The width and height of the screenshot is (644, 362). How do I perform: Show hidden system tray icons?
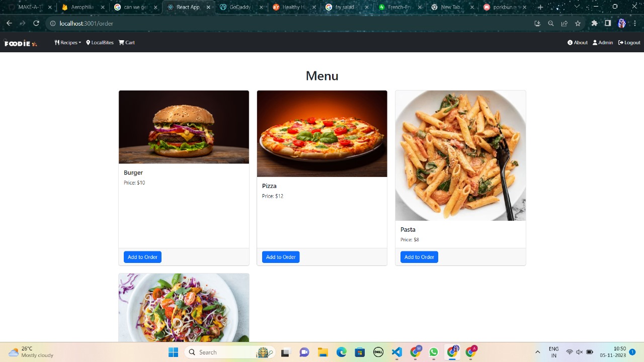537,352
